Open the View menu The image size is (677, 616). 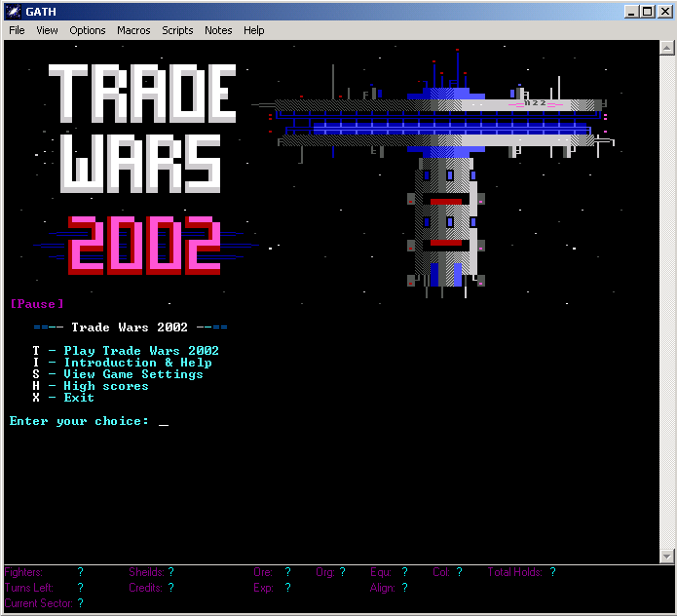point(47,30)
